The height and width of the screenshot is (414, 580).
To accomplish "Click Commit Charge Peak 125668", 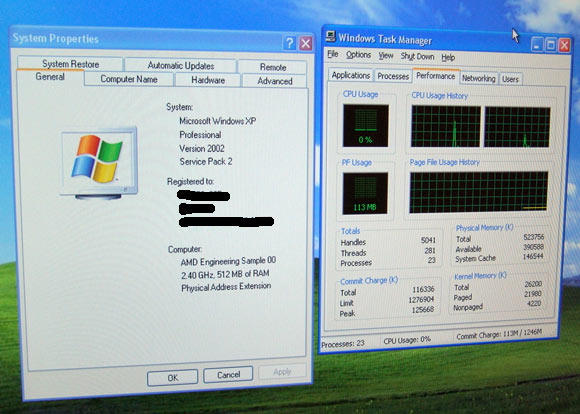I will point(423,309).
